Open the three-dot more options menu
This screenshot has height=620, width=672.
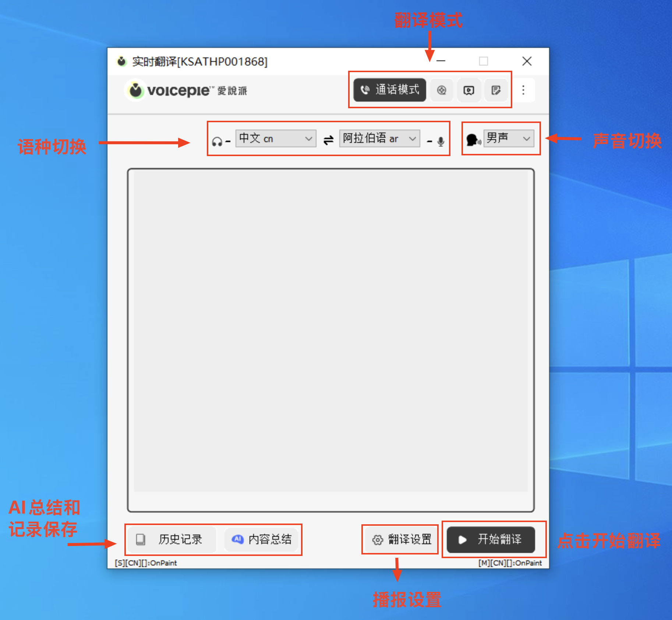pos(523,90)
